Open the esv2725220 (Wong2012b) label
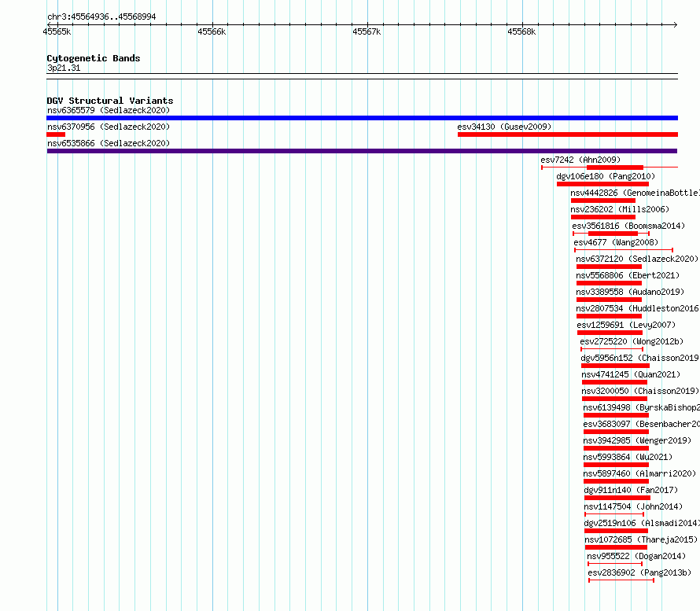The width and height of the screenshot is (700, 611). click(x=632, y=341)
